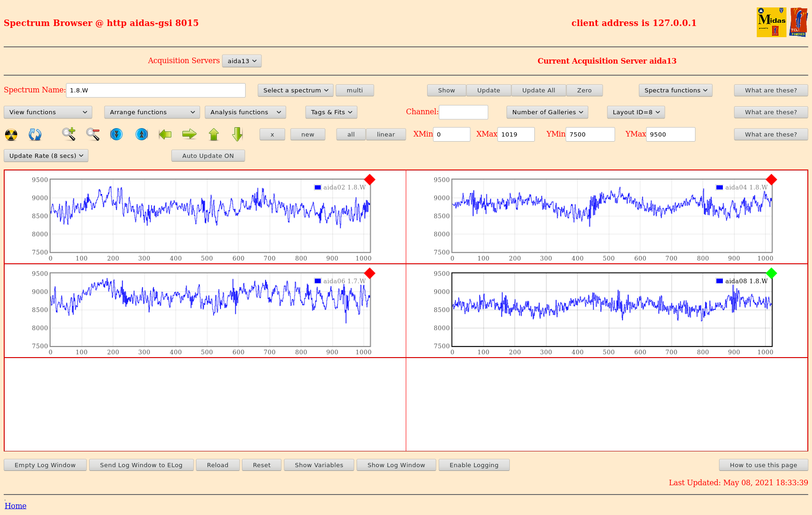Click the blue aida02 1.8.W legend swatch
Image resolution: width=812 pixels, height=515 pixels.
click(318, 188)
